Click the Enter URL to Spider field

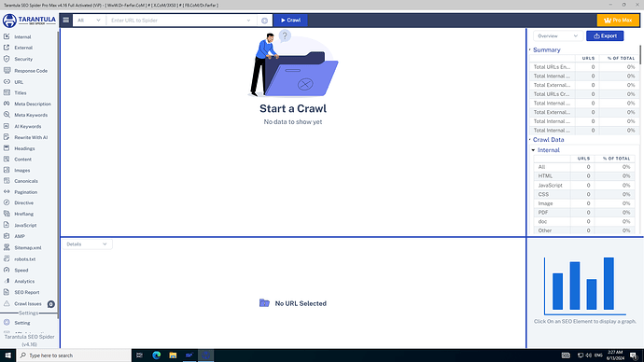pos(177,21)
